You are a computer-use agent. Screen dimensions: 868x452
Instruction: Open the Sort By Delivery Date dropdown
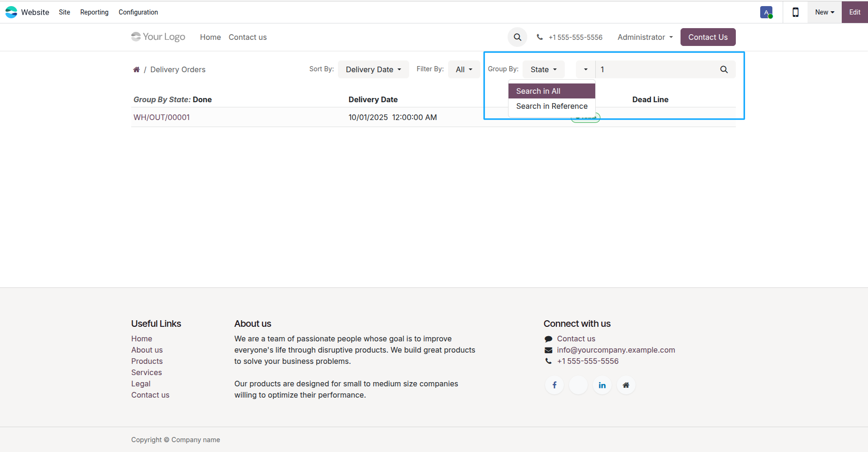pos(374,69)
